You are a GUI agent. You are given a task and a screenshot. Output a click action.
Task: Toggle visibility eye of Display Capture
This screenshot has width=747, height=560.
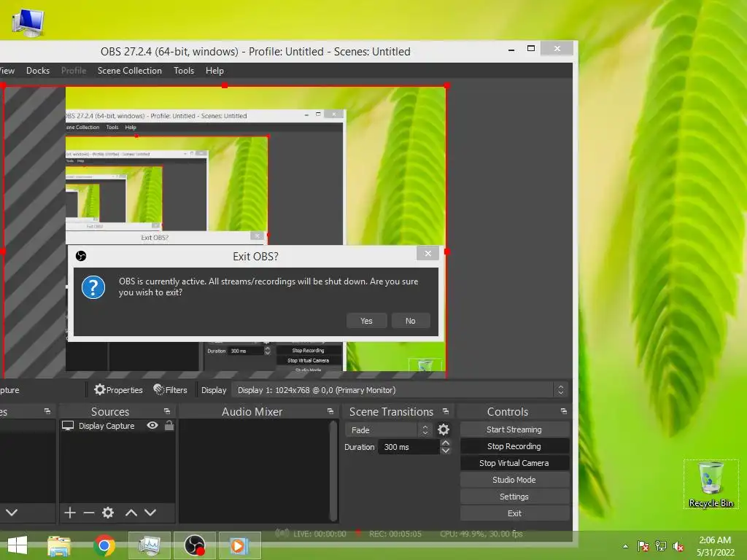click(x=152, y=425)
